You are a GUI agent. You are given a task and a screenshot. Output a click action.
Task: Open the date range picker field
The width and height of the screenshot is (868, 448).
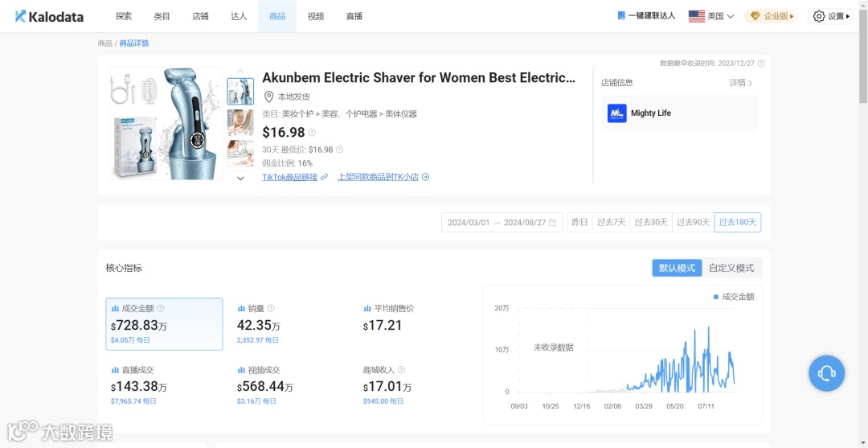coord(502,222)
